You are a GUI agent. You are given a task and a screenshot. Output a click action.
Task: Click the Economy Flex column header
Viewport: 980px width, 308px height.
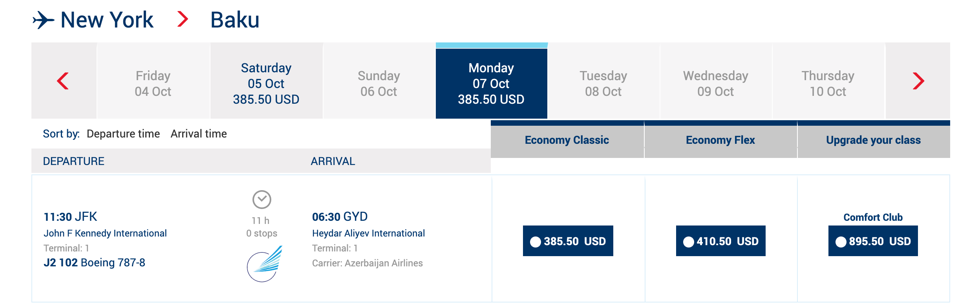(x=720, y=140)
